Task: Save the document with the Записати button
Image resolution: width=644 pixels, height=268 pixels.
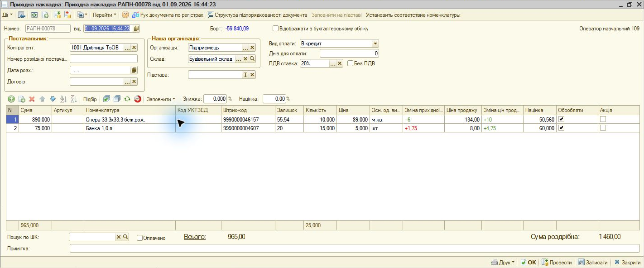Action: coord(592,263)
